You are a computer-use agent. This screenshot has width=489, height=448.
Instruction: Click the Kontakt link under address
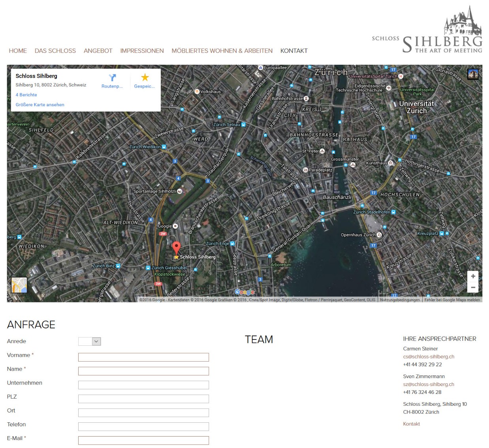(411, 424)
